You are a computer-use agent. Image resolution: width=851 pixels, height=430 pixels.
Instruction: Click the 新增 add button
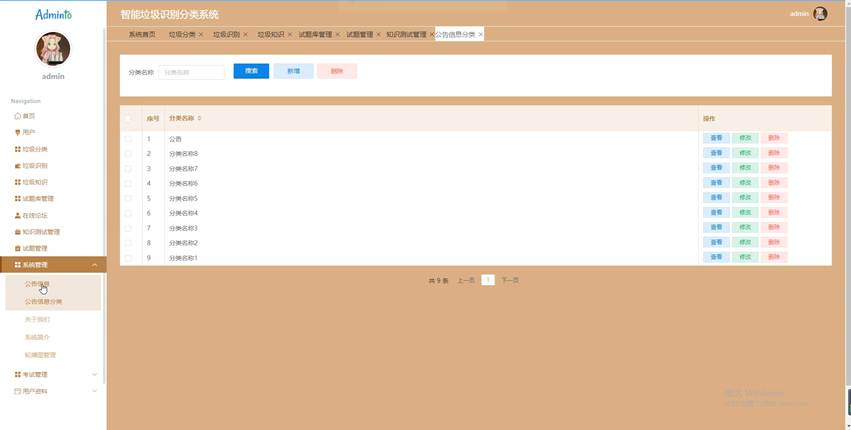pyautogui.click(x=294, y=71)
